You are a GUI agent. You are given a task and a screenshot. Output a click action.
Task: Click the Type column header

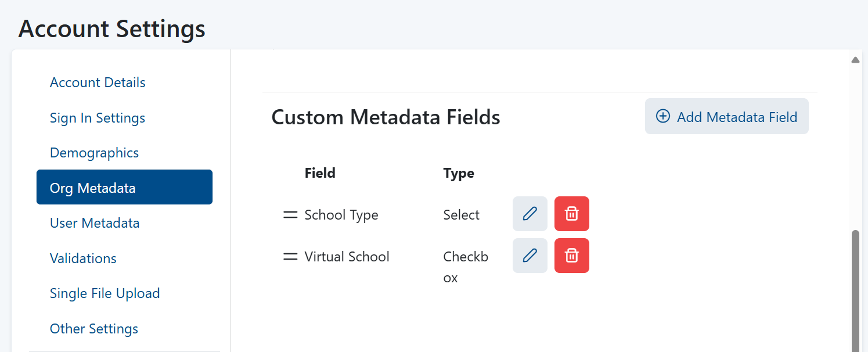click(x=459, y=173)
